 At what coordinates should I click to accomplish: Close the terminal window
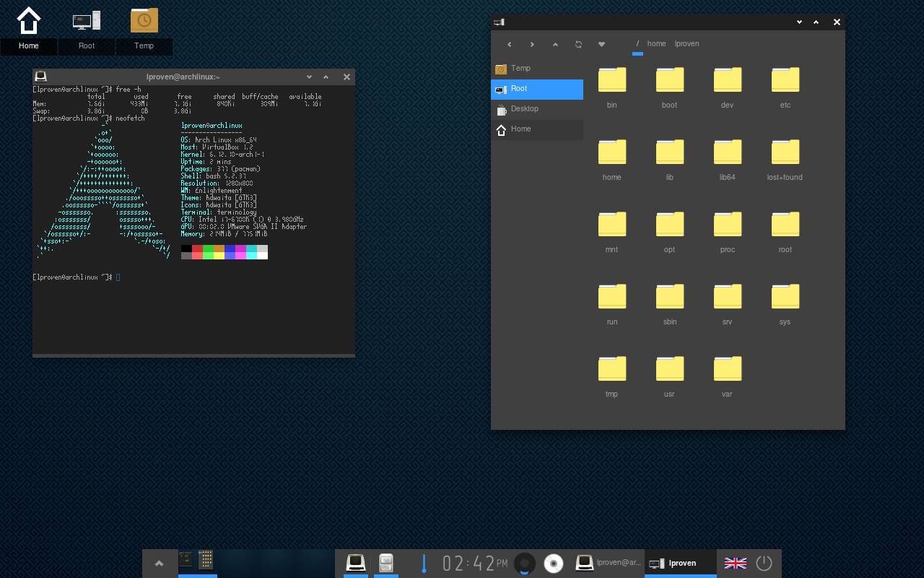tap(346, 77)
